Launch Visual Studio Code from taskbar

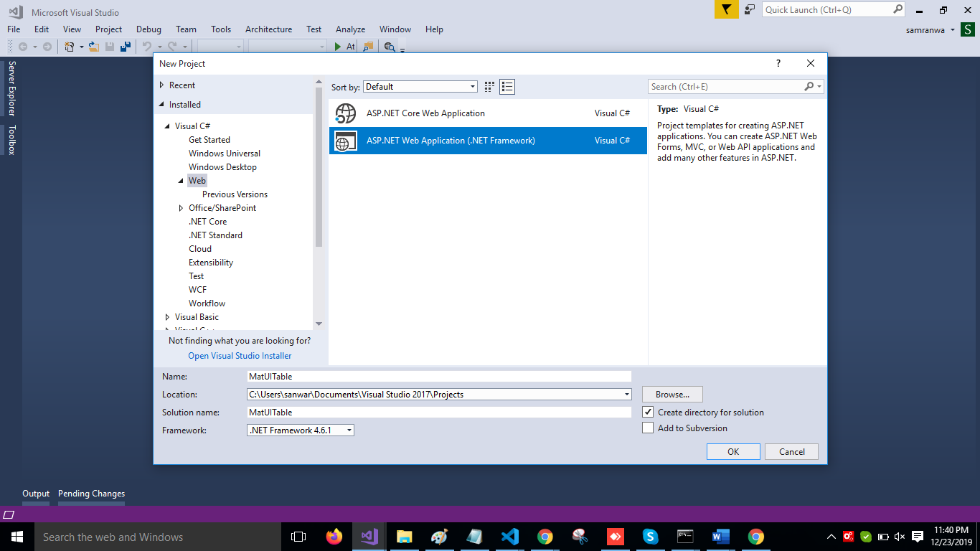[x=510, y=537]
